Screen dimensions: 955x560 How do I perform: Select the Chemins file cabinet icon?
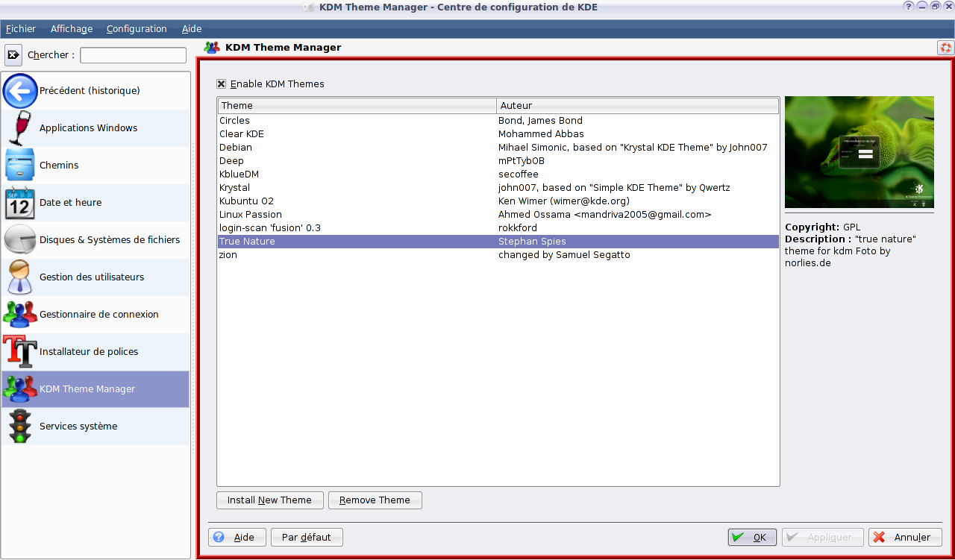(20, 166)
